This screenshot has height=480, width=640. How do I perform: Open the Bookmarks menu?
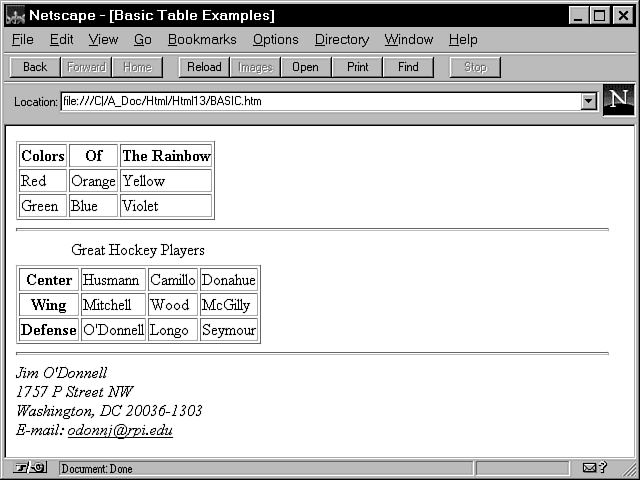coord(202,40)
